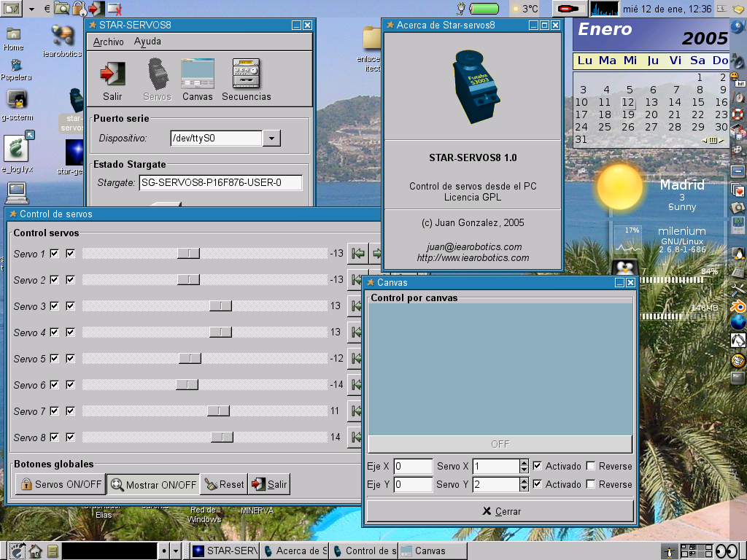Open the Ayuda menu

coord(147,42)
